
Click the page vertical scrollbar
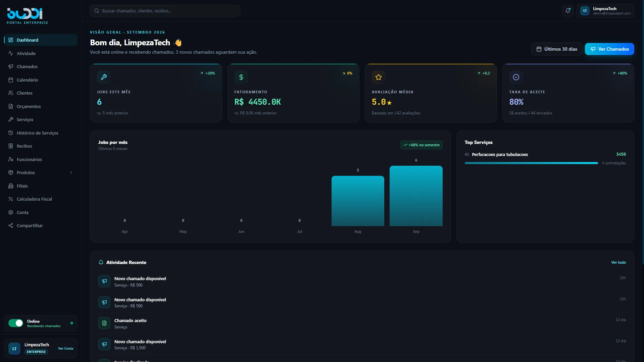coord(642,133)
